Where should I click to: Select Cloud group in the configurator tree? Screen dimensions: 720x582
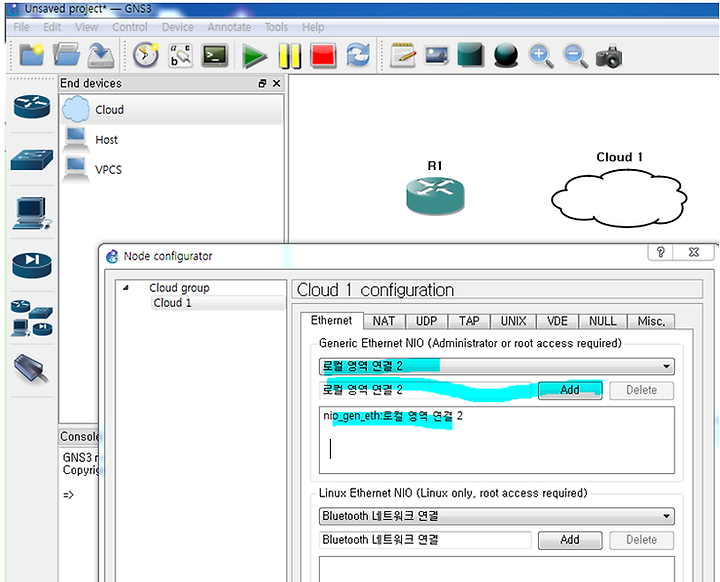tap(179, 288)
